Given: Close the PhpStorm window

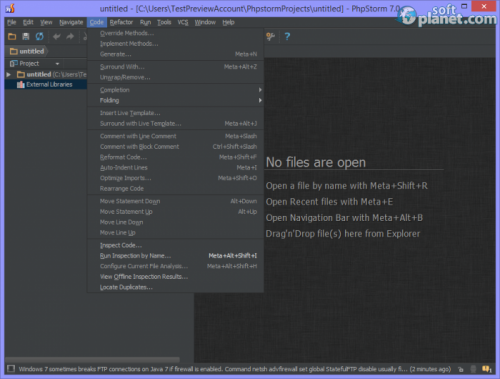Looking at the screenshot, I should pos(484,6).
